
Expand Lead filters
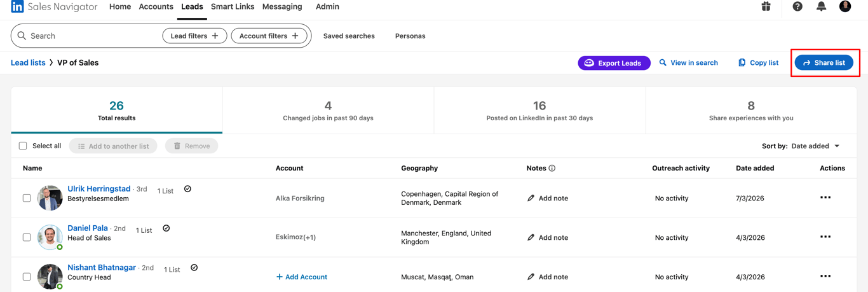(194, 36)
